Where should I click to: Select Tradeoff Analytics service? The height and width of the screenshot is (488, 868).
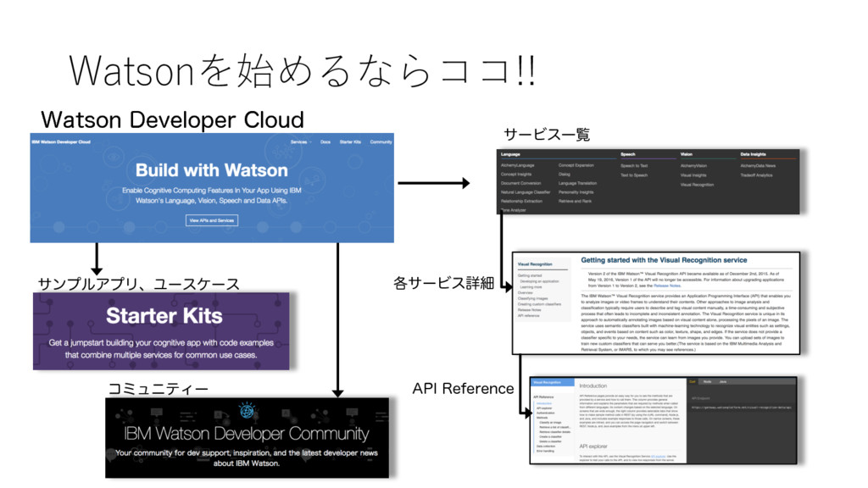pyautogui.click(x=756, y=175)
